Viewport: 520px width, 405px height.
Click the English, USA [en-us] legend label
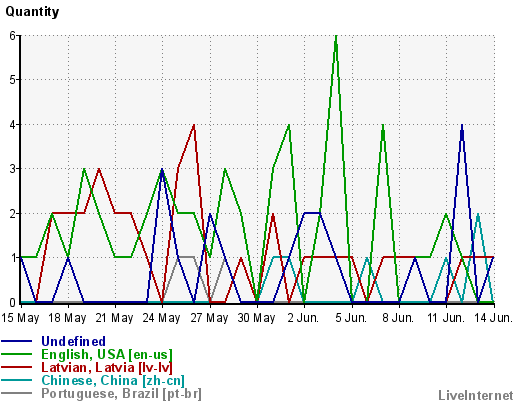(x=107, y=354)
